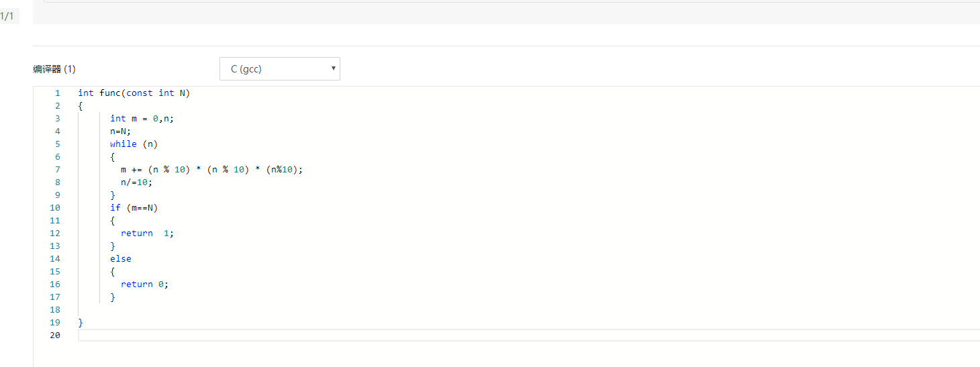Click the 编译器 (1) label

(x=54, y=69)
